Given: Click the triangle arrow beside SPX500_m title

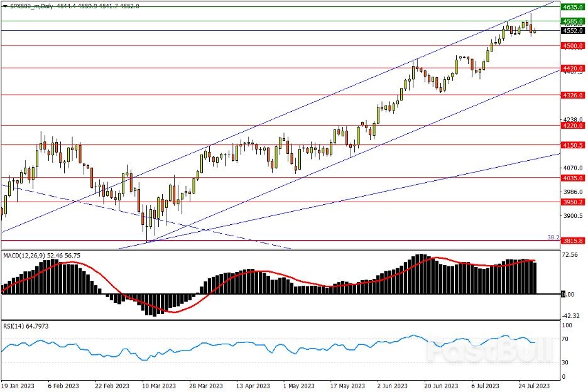Looking at the screenshot, I should pyautogui.click(x=6, y=6).
